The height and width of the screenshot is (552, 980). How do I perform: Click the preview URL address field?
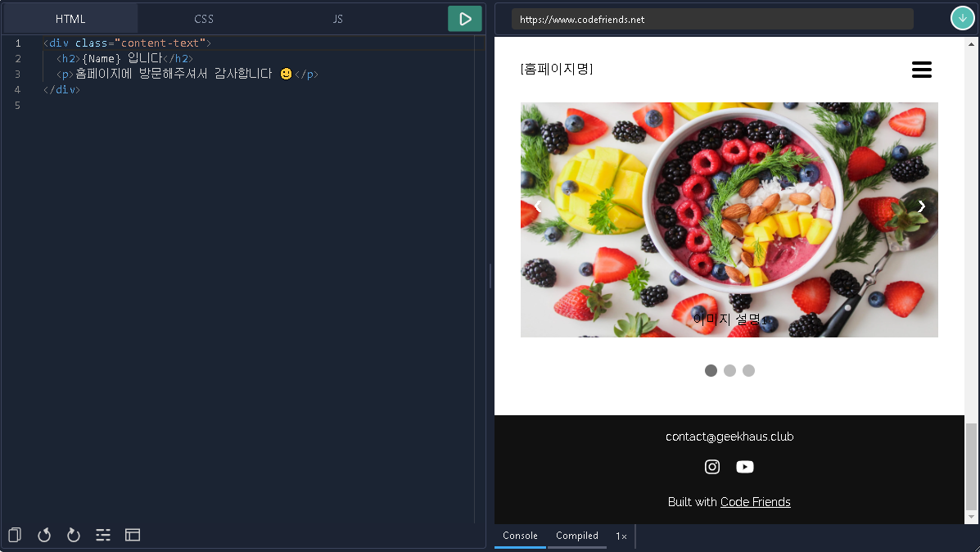(x=712, y=20)
